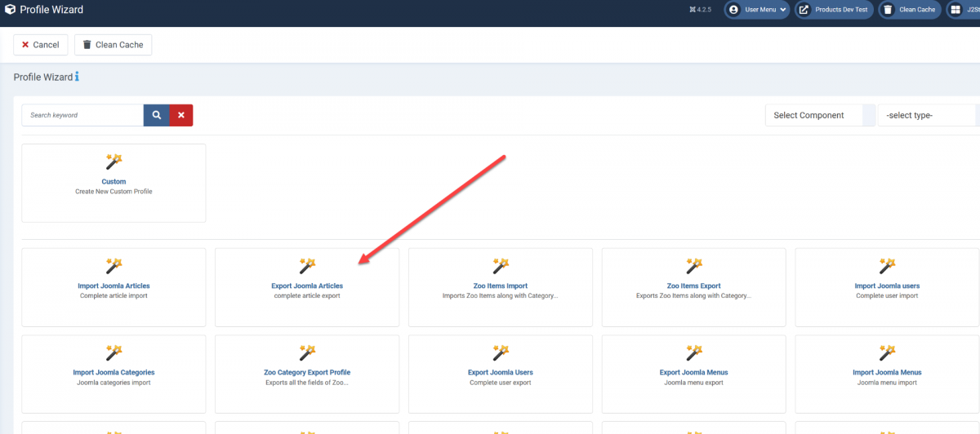Open Products Dev Test site link
This screenshot has height=434, width=980.
[x=834, y=10]
